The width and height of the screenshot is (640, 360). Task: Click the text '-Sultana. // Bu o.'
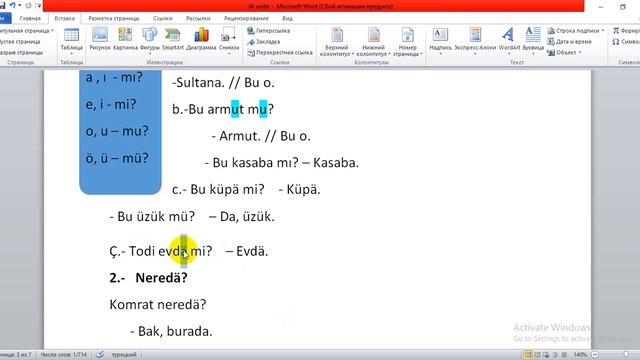(223, 83)
